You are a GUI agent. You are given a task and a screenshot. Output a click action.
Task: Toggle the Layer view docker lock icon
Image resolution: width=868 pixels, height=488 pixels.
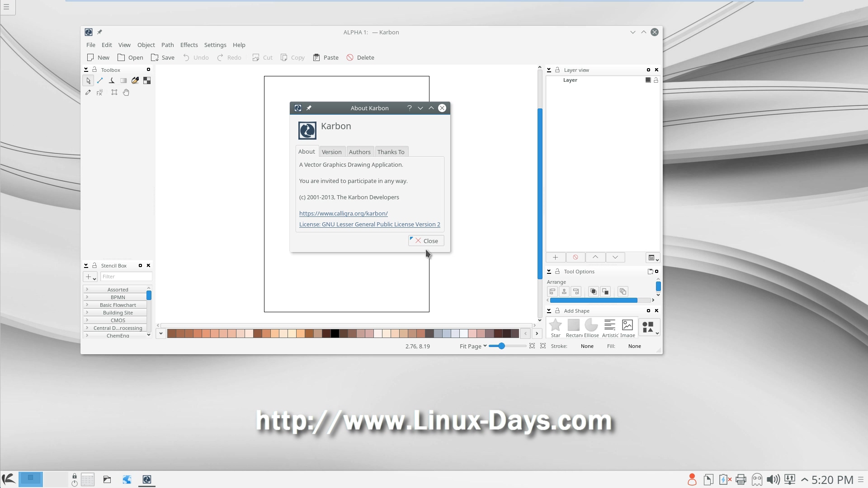point(557,70)
